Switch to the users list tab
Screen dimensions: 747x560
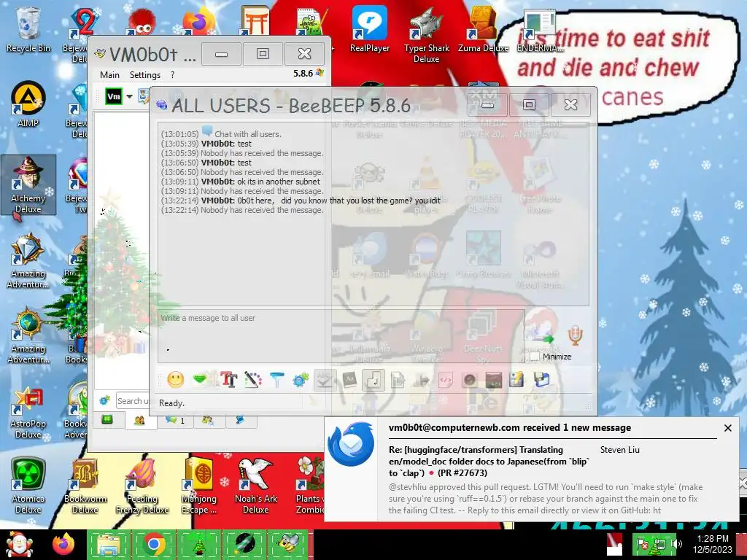139,420
